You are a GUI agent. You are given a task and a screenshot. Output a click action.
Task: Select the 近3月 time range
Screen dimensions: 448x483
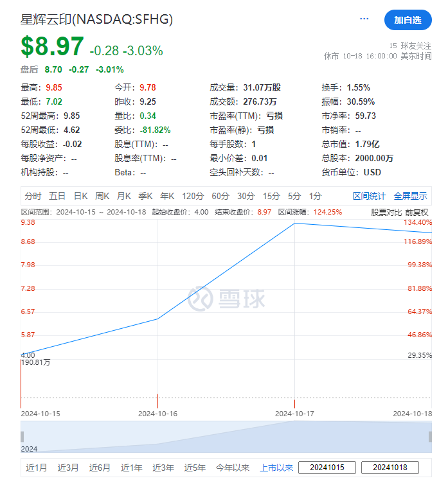point(68,468)
